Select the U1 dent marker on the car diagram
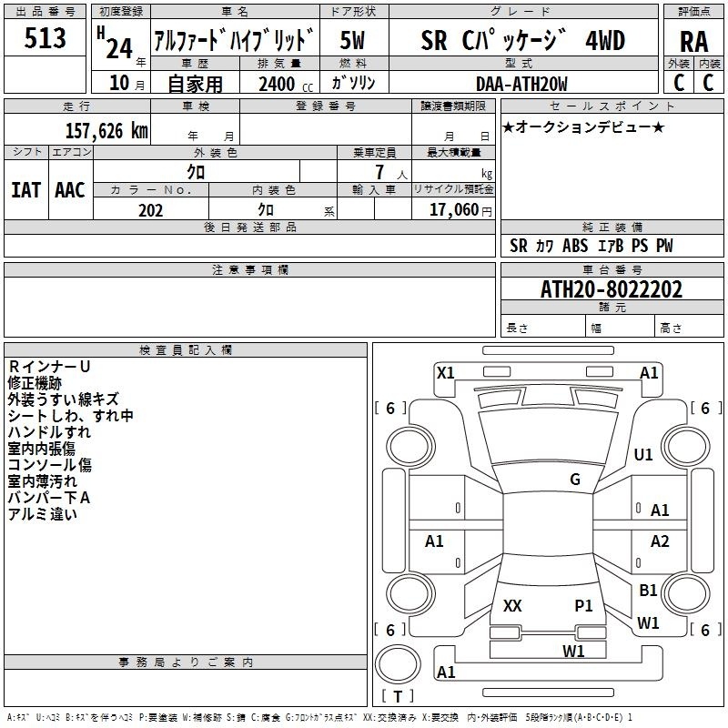The image size is (728, 728). click(x=643, y=454)
